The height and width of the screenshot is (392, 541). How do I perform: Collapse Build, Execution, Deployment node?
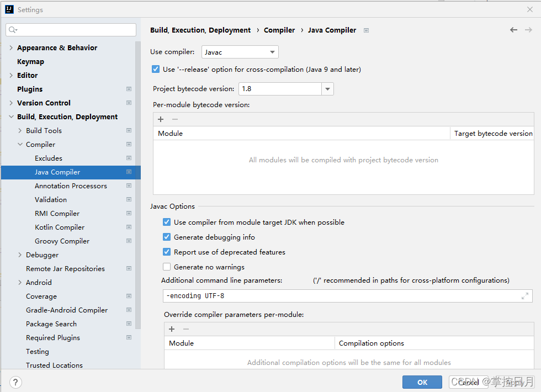point(11,116)
